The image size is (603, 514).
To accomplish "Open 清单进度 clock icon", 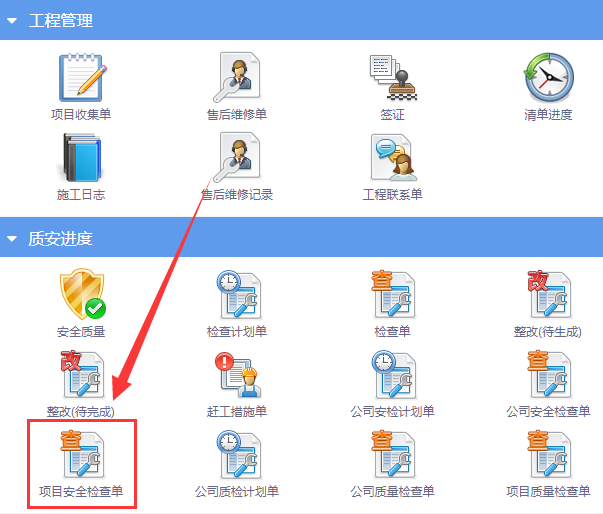I will point(549,77).
